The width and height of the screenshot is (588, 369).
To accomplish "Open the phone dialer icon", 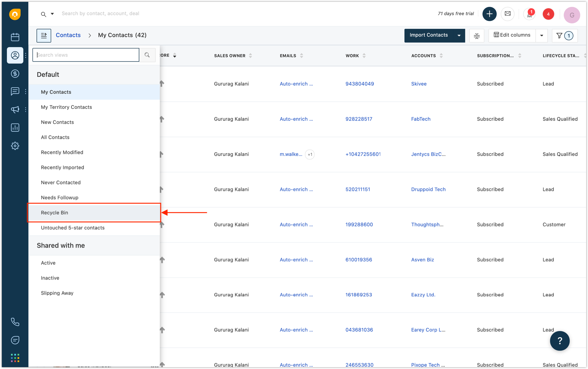I will point(15,322).
